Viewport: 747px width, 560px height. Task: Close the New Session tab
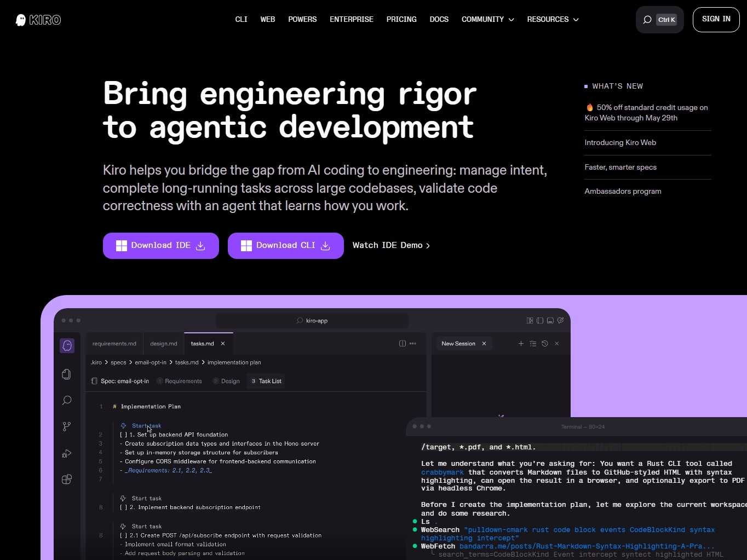484,344
